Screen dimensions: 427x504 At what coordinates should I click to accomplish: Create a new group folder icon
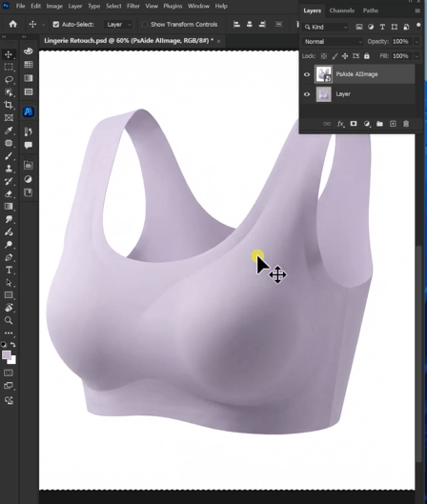tap(379, 124)
